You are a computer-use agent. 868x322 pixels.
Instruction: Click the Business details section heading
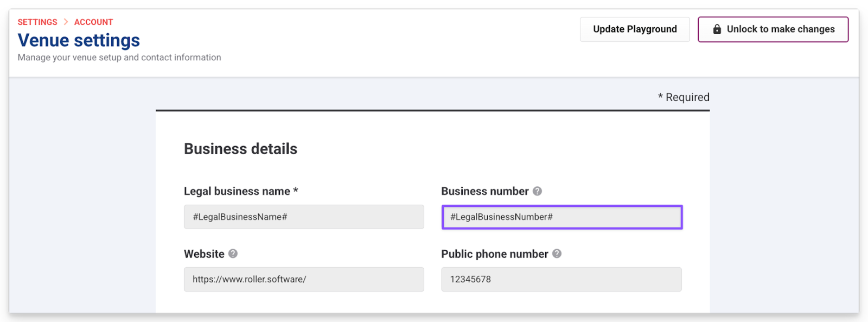pos(240,148)
